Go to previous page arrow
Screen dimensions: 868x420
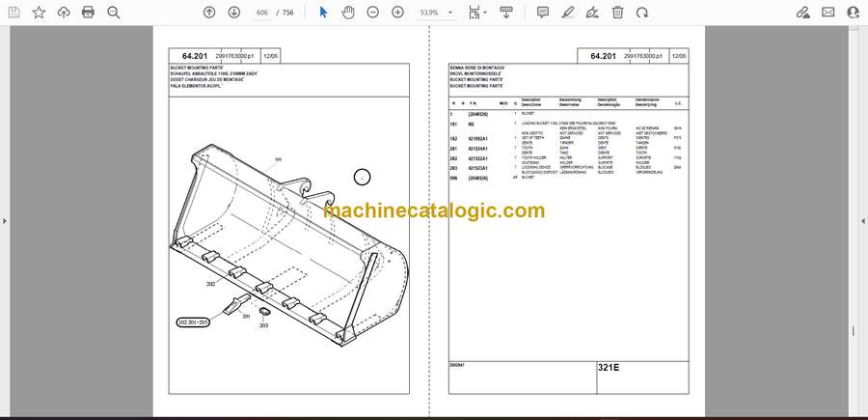point(209,13)
